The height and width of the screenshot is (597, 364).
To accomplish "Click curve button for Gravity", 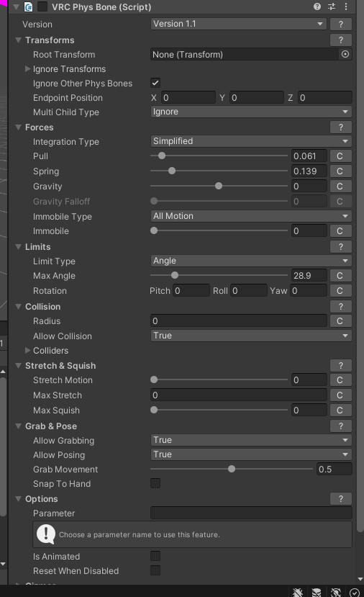I will pyautogui.click(x=340, y=187).
